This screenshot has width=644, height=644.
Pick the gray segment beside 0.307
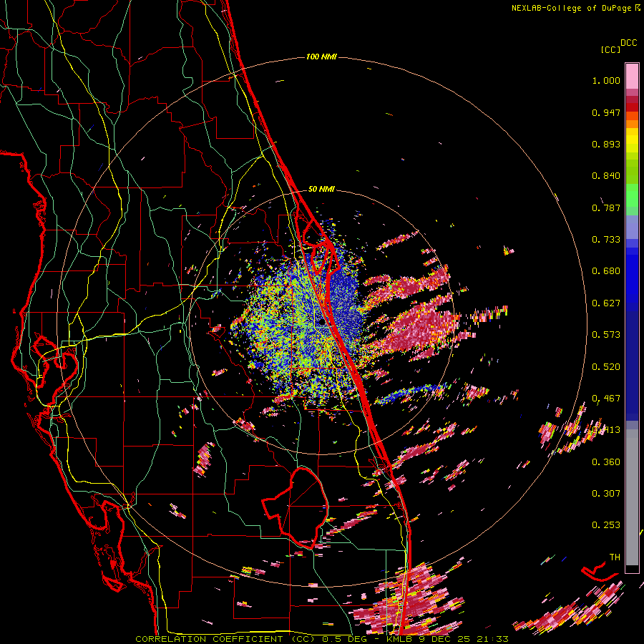(632, 497)
